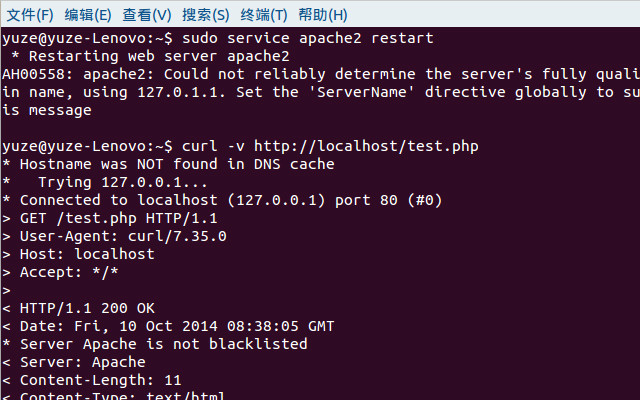Click the 'HTTP/1.1 200 OK' response line
The image size is (640, 400).
point(78,308)
